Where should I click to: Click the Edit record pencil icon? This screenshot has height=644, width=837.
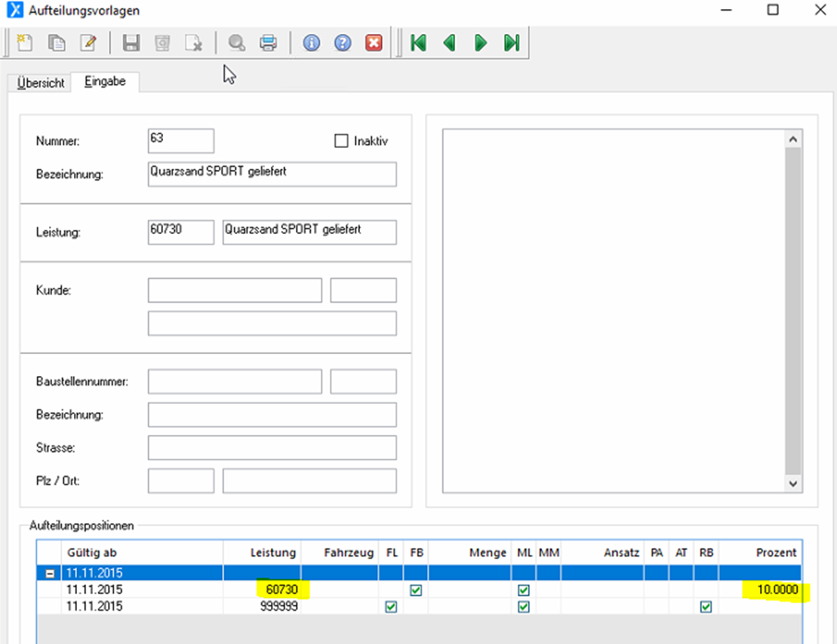point(88,43)
